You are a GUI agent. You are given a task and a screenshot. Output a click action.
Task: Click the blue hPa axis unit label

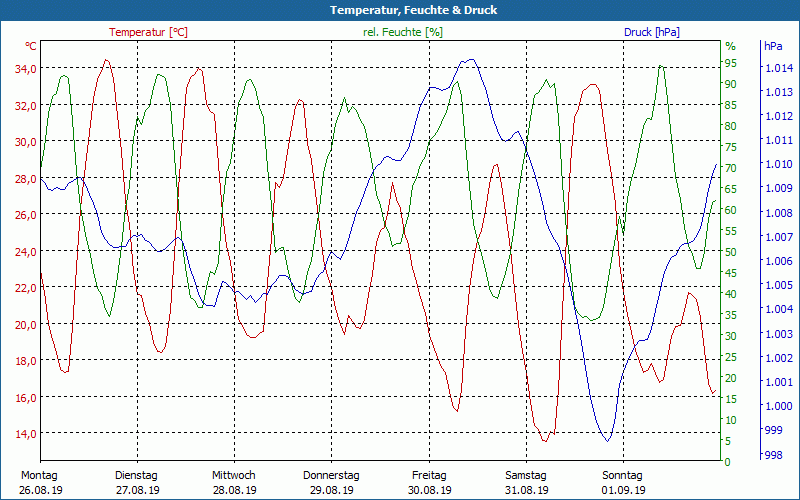773,46
